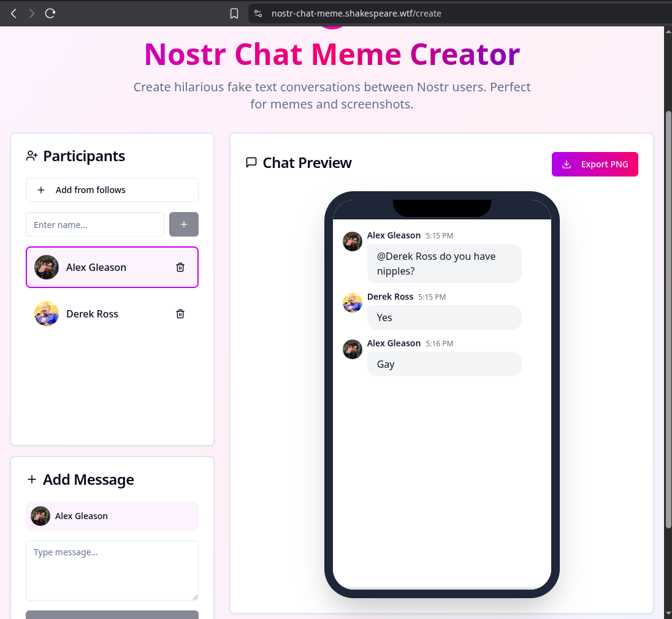The width and height of the screenshot is (672, 619).
Task: Click the Type message text area
Action: [x=112, y=571]
